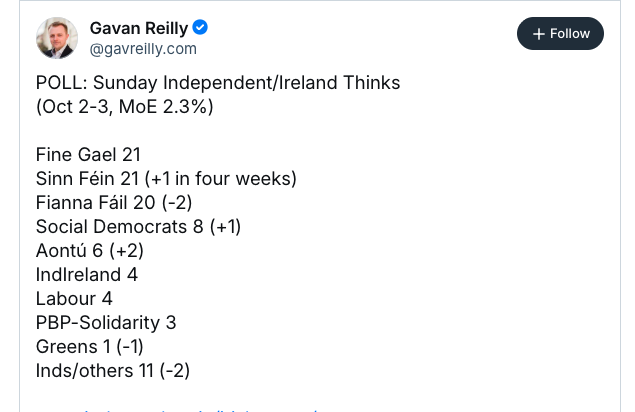Screen dimensions: 635x412
Task: Open Gavan Reilly's profile avatar photo
Action: (x=57, y=38)
